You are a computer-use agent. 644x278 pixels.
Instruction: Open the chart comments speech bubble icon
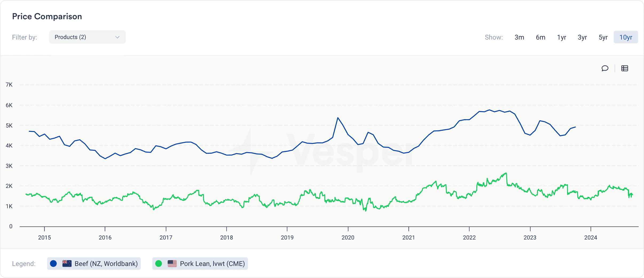point(605,68)
